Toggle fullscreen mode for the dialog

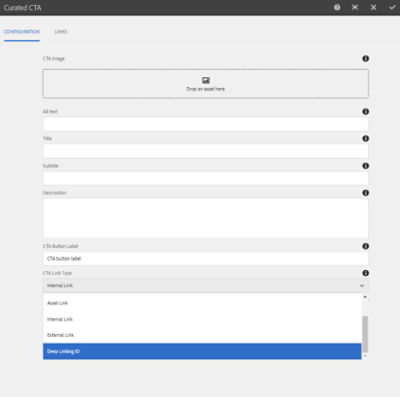(x=355, y=7)
